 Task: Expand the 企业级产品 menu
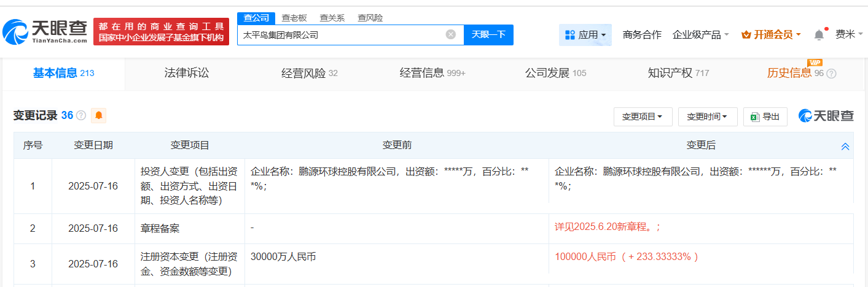pyautogui.click(x=701, y=35)
